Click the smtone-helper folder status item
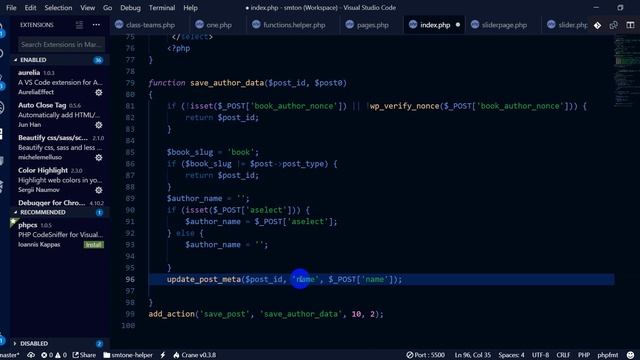Viewport: 640px width, 360px height. coord(128,355)
